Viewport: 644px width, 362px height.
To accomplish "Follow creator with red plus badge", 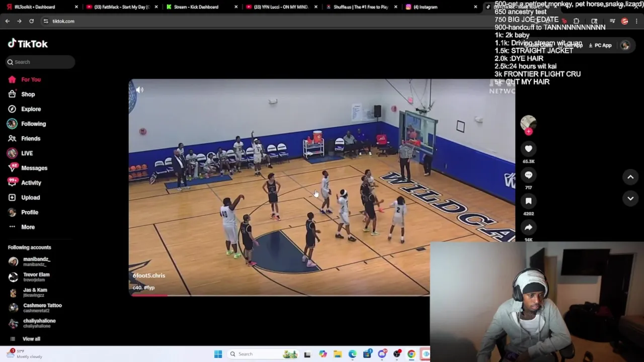I will [528, 132].
